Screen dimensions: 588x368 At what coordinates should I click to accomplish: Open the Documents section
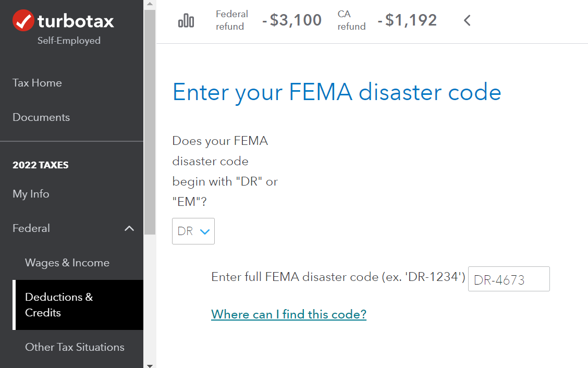coord(41,117)
